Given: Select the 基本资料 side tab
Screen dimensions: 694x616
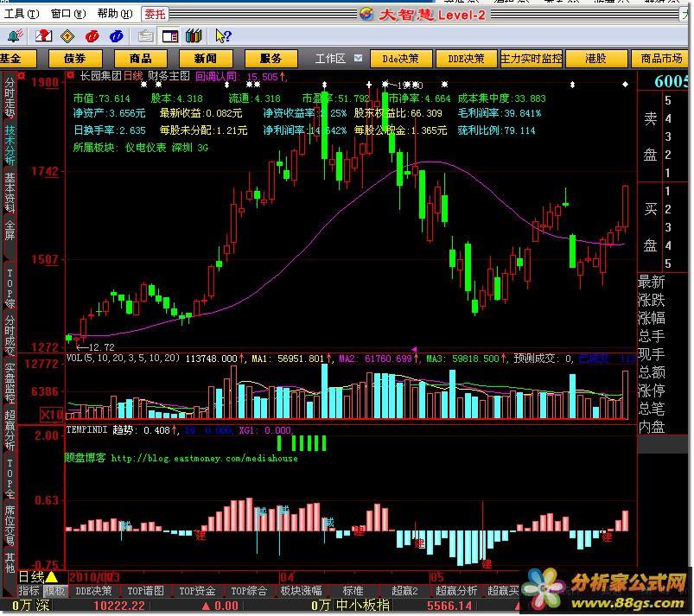Looking at the screenshot, I should coord(10,193).
